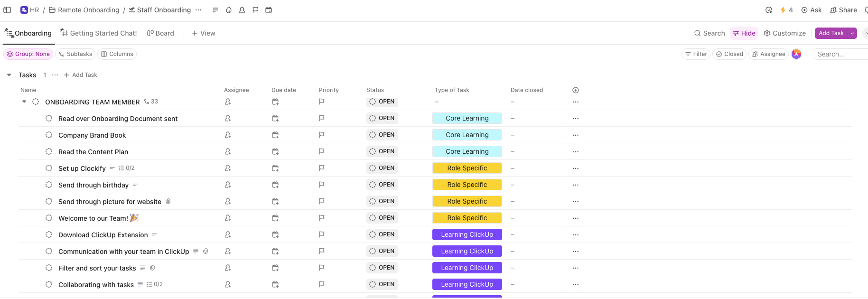This screenshot has height=299, width=868.
Task: Open attachment icon on Send through picture task
Action: click(168, 202)
